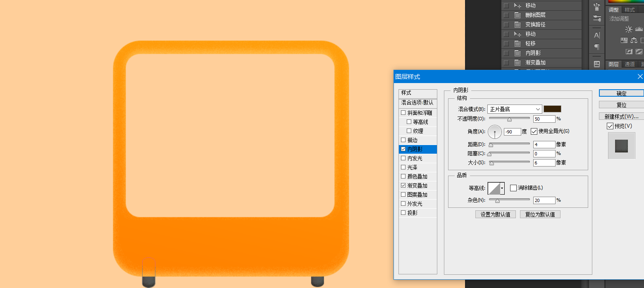Click the 距离 value field
The image size is (644, 288).
point(544,145)
